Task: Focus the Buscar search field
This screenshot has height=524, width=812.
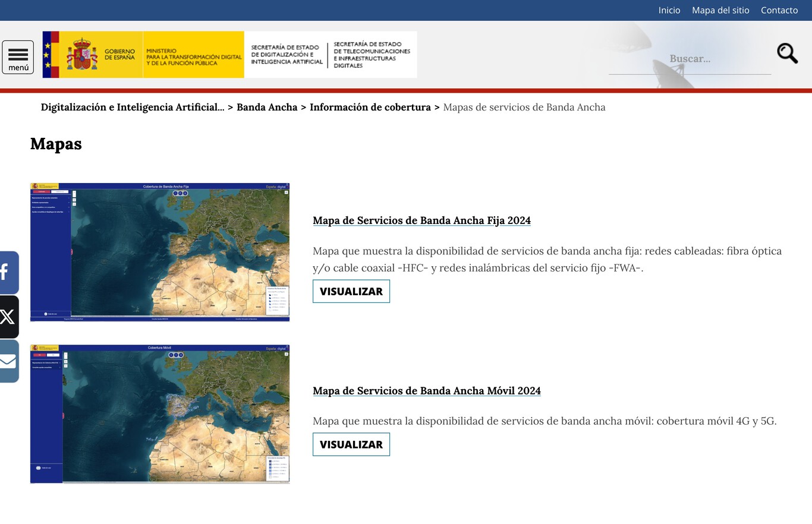Action: point(690,59)
